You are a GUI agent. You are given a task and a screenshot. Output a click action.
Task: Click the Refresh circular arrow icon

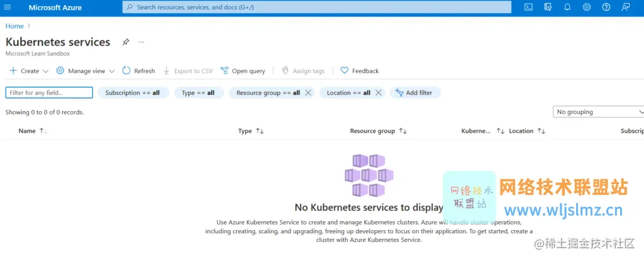click(x=126, y=70)
